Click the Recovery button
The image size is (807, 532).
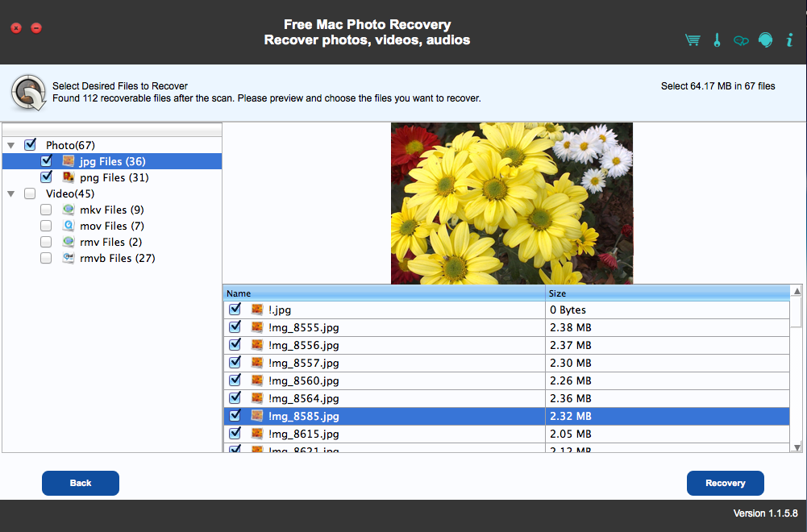pos(725,483)
